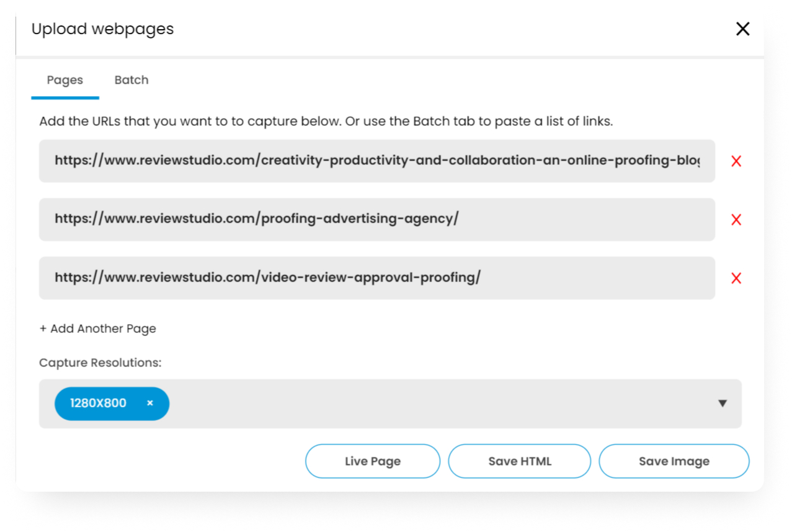Remove the creativity-productivity blog URL with red X

pos(736,161)
